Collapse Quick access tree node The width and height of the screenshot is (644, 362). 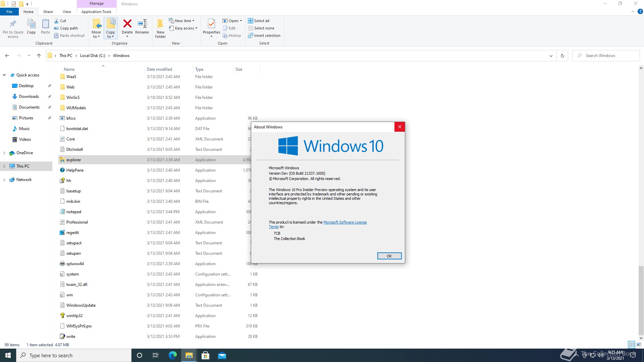pos(4,75)
